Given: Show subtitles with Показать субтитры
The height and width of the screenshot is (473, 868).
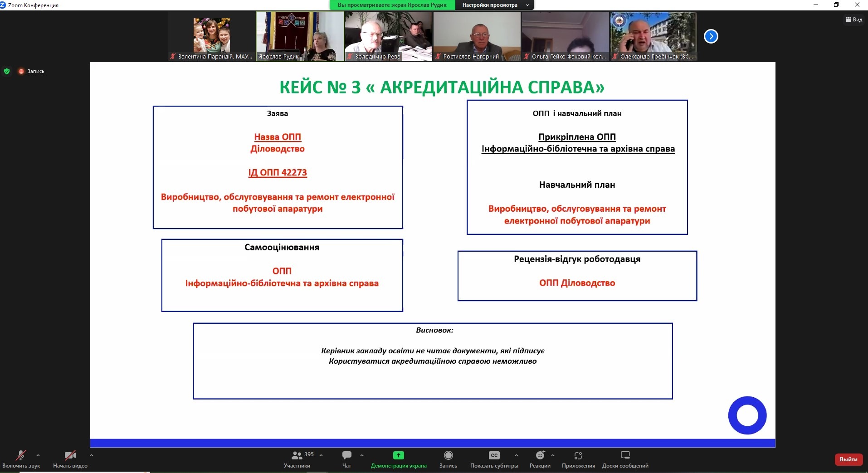Looking at the screenshot, I should [x=494, y=459].
